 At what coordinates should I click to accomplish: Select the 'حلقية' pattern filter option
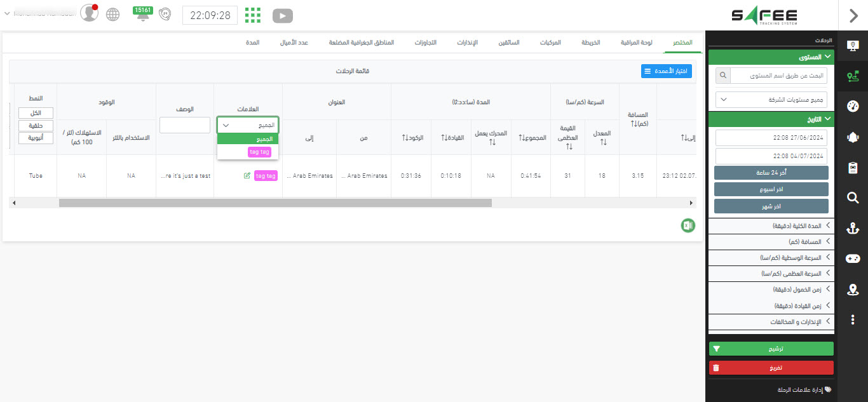[36, 126]
